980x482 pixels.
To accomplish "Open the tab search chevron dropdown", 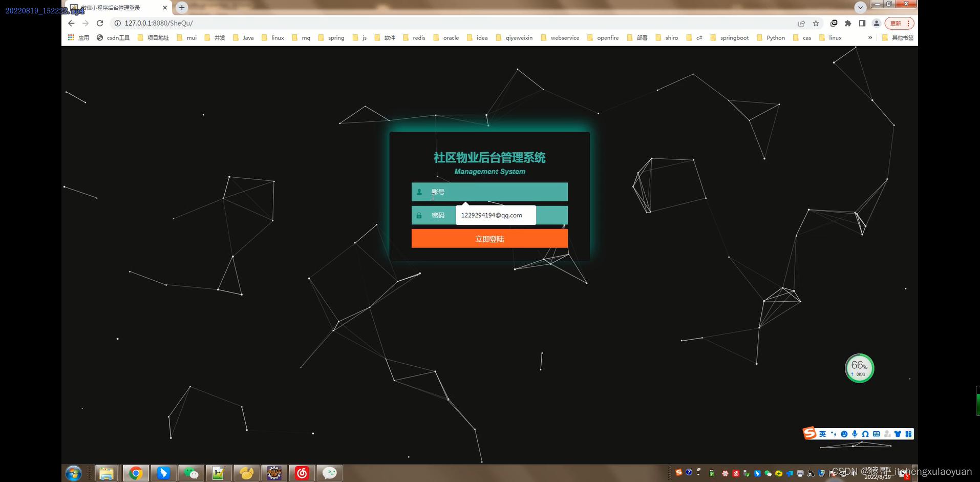I will pos(861,7).
